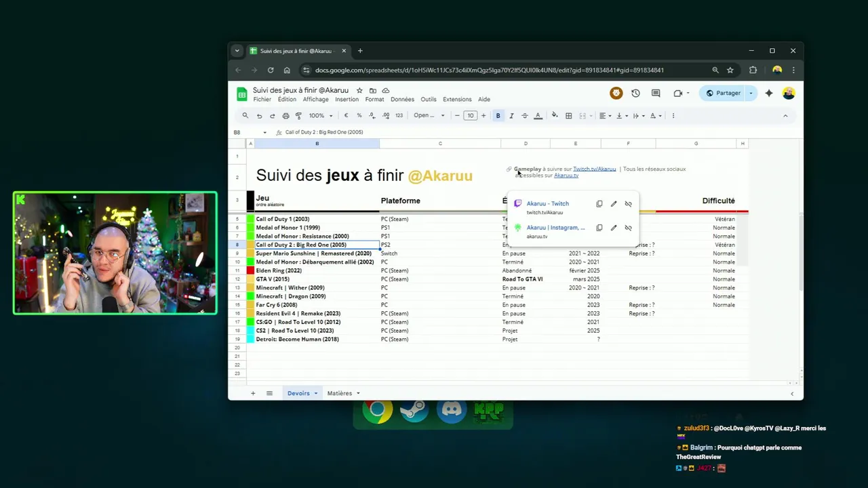Undo the last action
Image resolution: width=868 pixels, height=488 pixels.
click(259, 116)
